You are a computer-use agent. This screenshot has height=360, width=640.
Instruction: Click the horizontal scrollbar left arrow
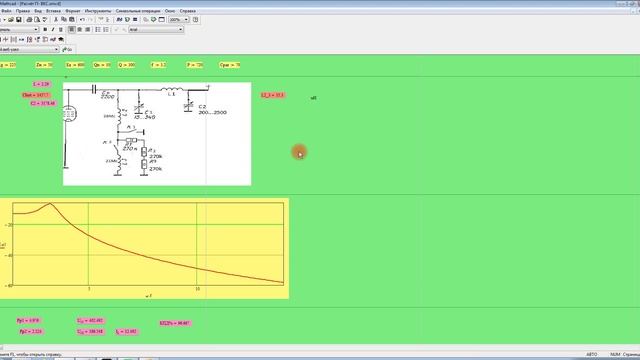(x=2, y=347)
